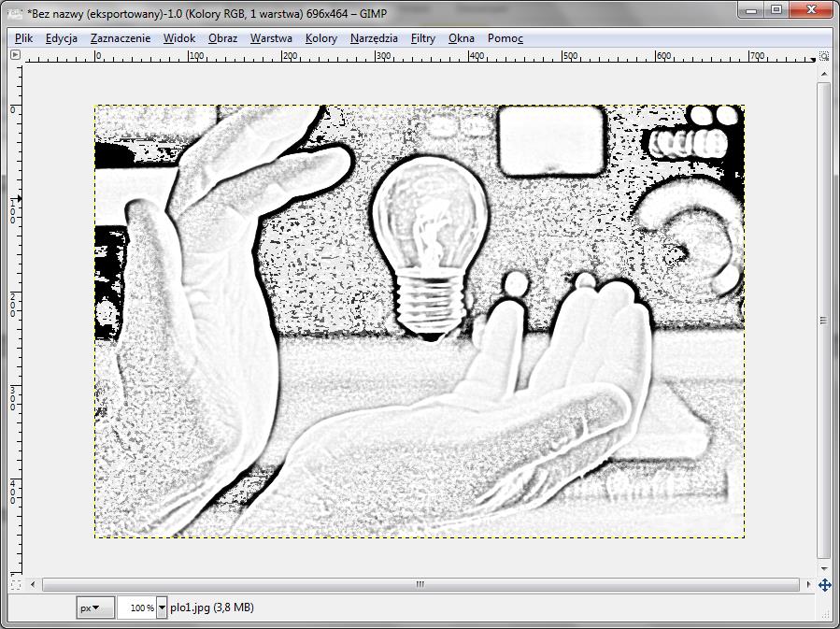Open the Widok menu
840x629 pixels.
click(x=179, y=38)
